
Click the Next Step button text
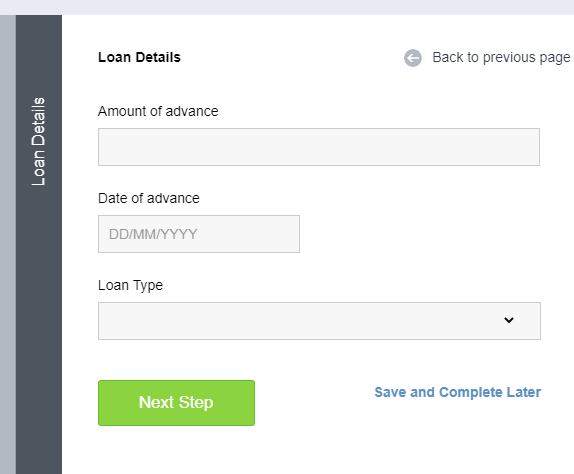click(x=176, y=403)
